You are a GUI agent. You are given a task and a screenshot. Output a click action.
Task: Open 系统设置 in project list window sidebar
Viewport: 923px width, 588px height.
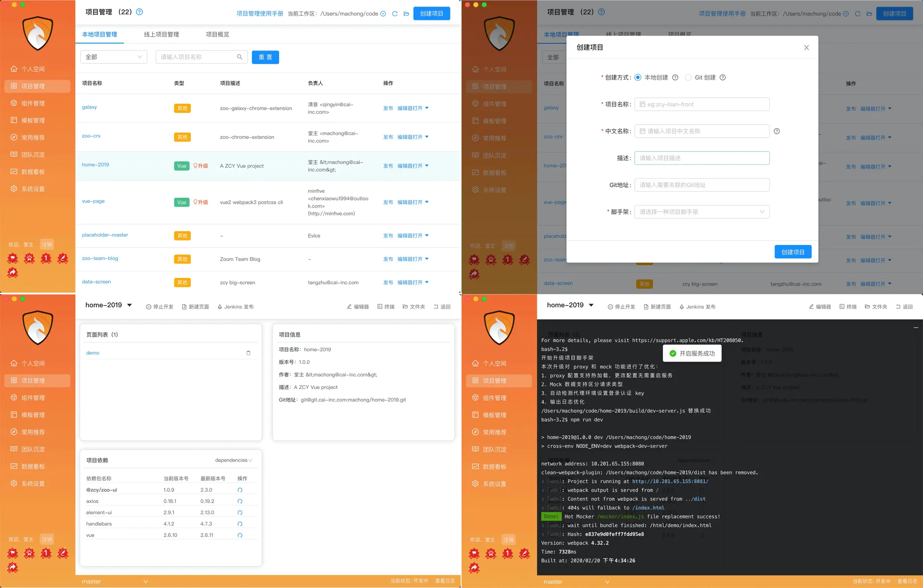click(x=28, y=189)
